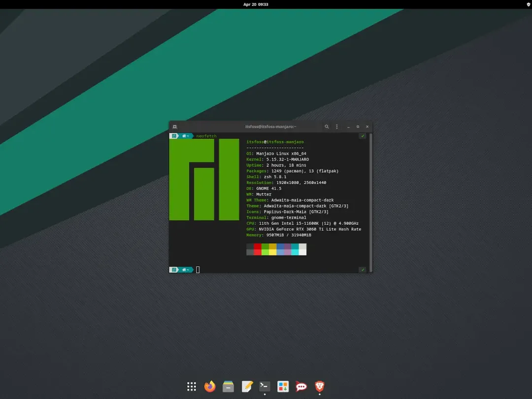Open Brave browser from the dock
532x399 pixels.
319,387
